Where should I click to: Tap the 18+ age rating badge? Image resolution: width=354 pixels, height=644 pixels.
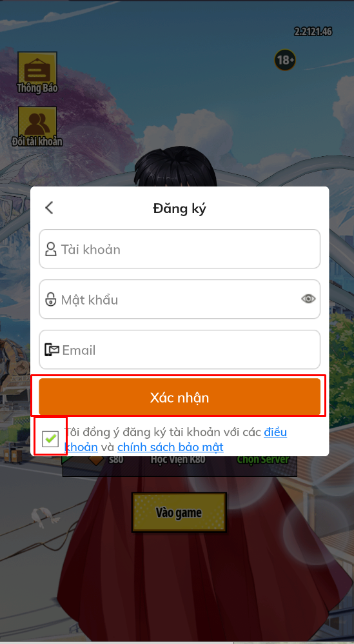pos(285,61)
